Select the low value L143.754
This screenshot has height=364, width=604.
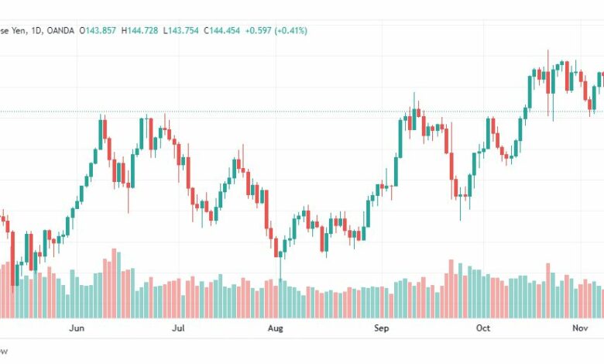181,31
